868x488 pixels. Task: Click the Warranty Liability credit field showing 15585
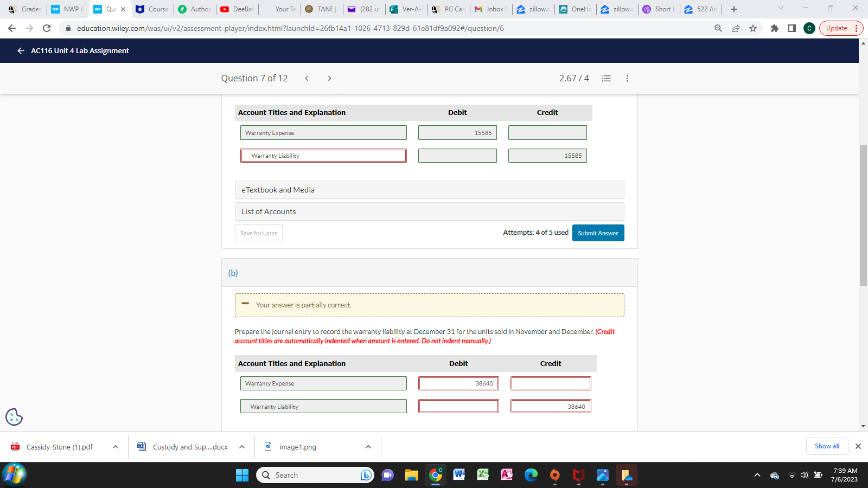click(x=547, y=156)
